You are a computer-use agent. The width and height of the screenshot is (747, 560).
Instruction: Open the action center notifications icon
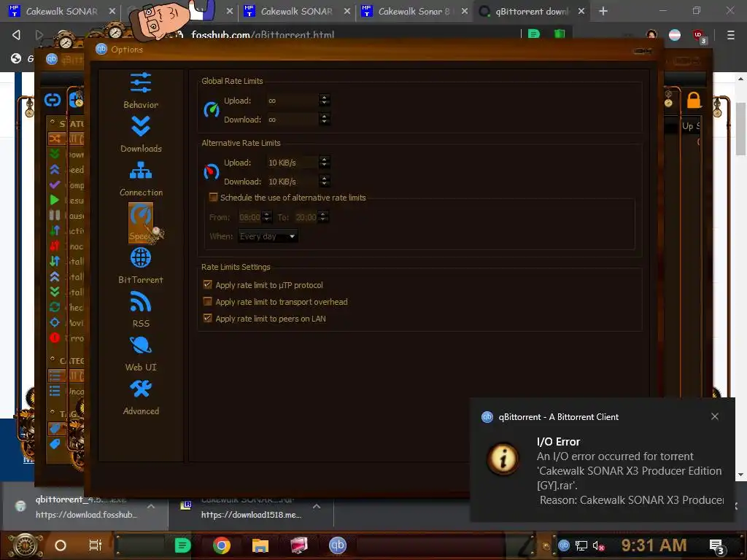click(x=717, y=546)
